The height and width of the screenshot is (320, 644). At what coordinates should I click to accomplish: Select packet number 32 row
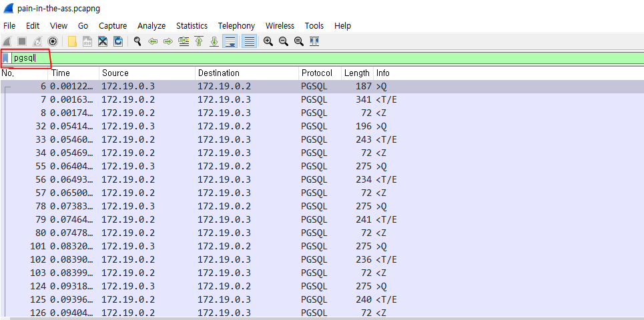coord(322,127)
